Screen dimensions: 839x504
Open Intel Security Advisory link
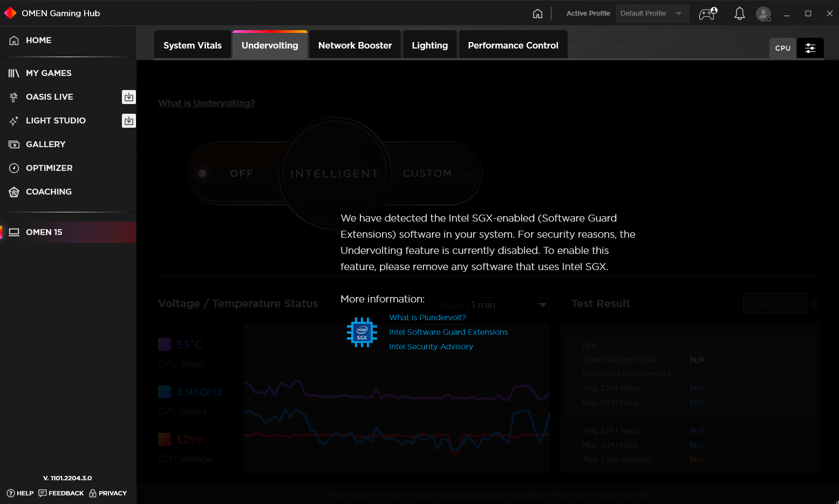[431, 347]
